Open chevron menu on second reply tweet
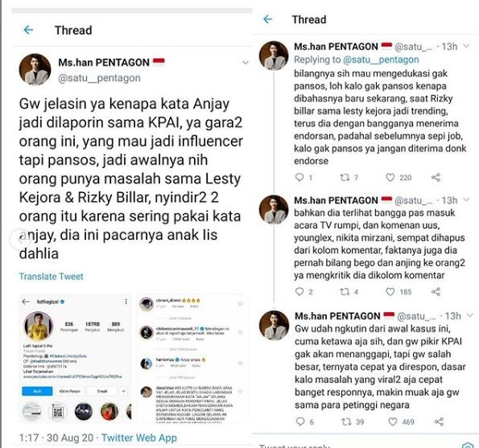This screenshot has height=448, width=479. coord(466,200)
